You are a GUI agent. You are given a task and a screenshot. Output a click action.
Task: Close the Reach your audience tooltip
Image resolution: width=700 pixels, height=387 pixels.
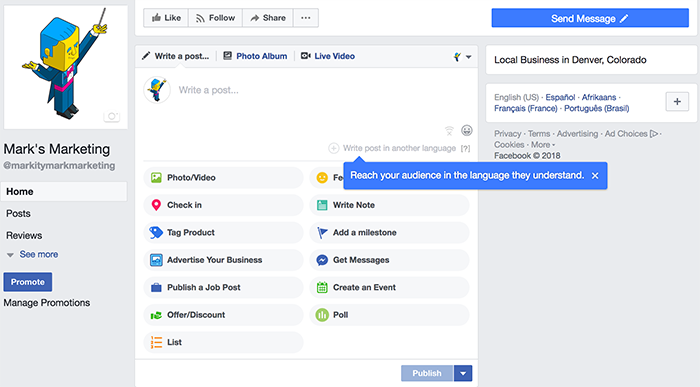pos(595,176)
